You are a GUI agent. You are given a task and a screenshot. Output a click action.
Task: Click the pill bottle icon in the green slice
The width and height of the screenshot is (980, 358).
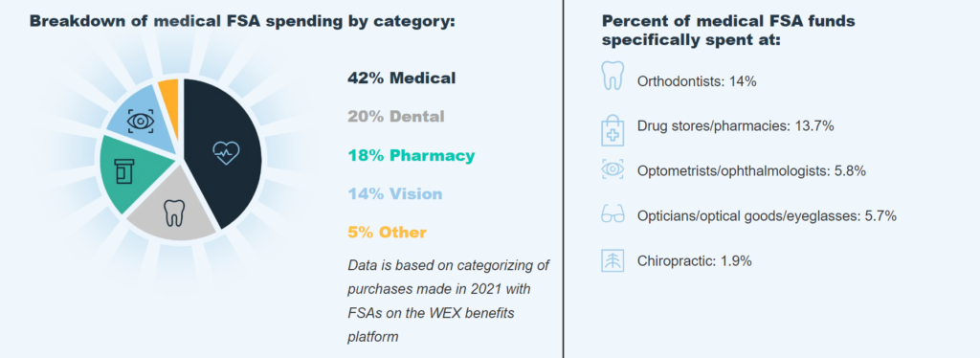[x=124, y=171]
